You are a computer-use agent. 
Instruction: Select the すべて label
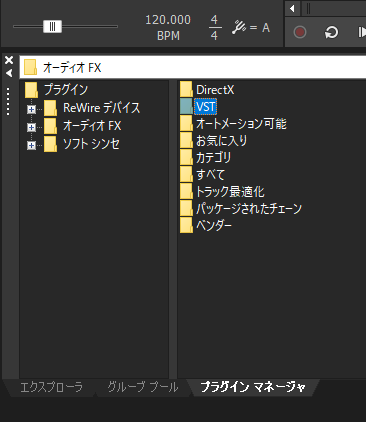(210, 175)
